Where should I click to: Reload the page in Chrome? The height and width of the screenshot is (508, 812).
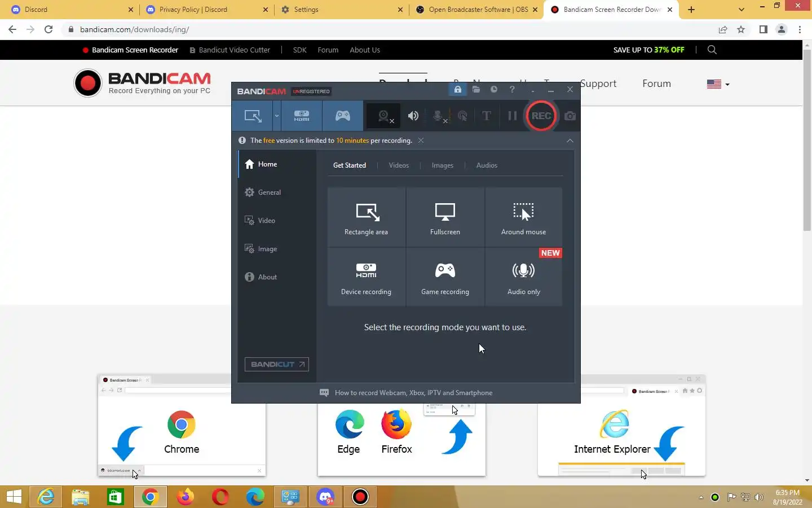(48, 29)
